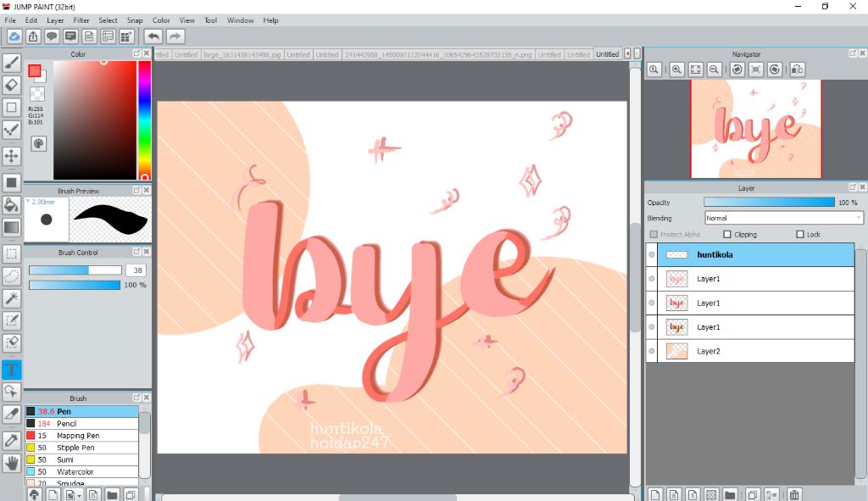Zoom in using the Navigator plus magnifier

tap(676, 70)
